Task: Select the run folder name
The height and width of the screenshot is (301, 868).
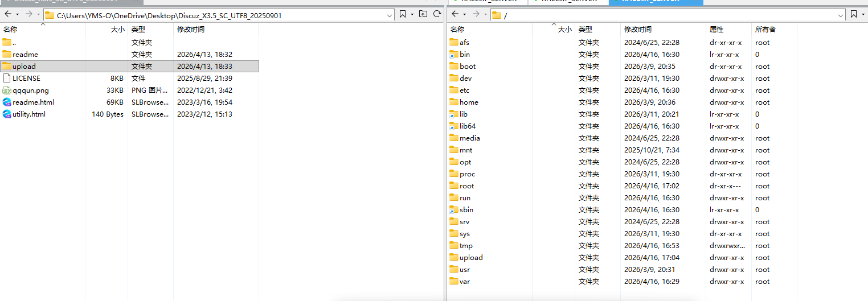Action: click(x=465, y=198)
